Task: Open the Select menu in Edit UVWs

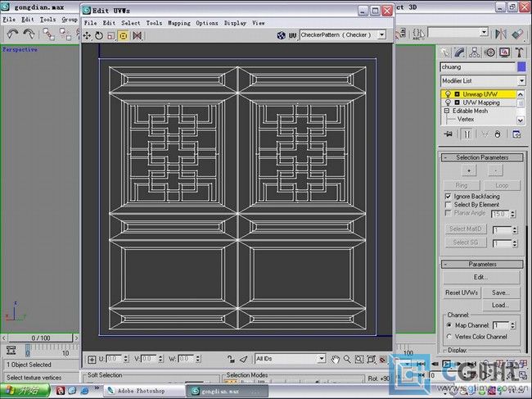Action: [131, 23]
